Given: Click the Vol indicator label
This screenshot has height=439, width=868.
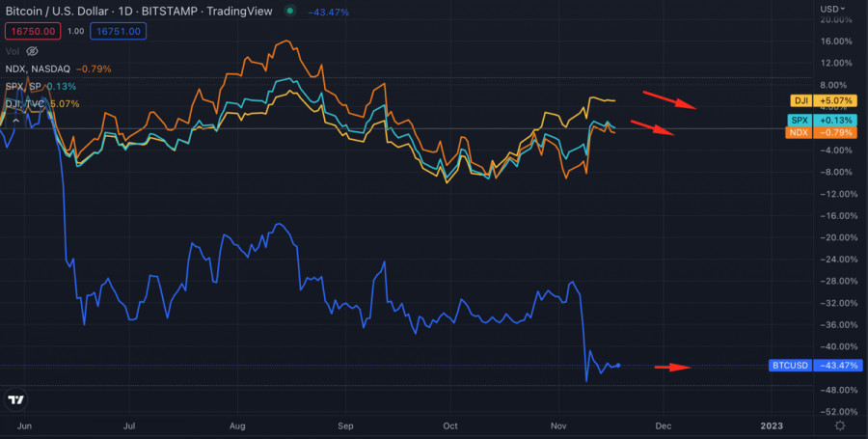Looking at the screenshot, I should [x=13, y=51].
